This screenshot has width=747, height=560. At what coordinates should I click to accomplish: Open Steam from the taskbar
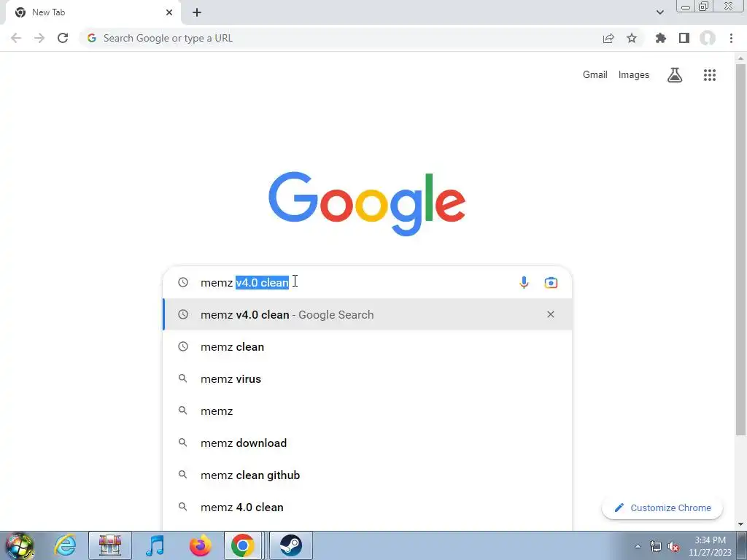[x=290, y=545]
